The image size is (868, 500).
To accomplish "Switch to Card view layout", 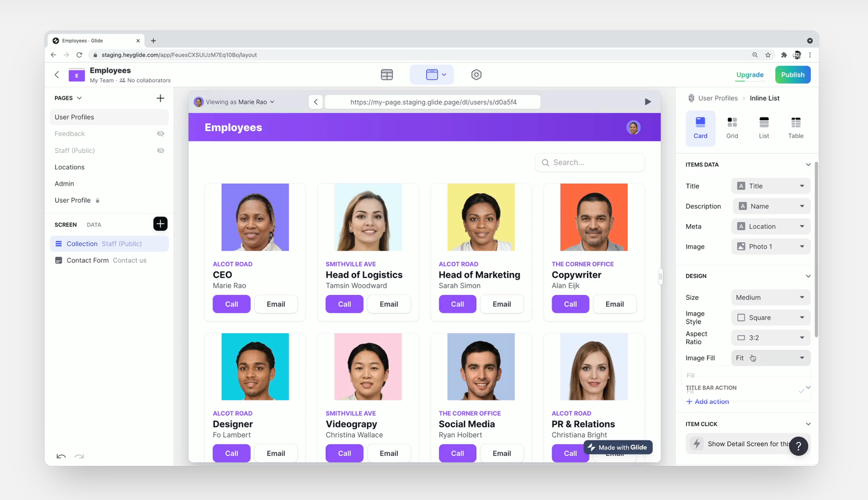I will tap(700, 127).
